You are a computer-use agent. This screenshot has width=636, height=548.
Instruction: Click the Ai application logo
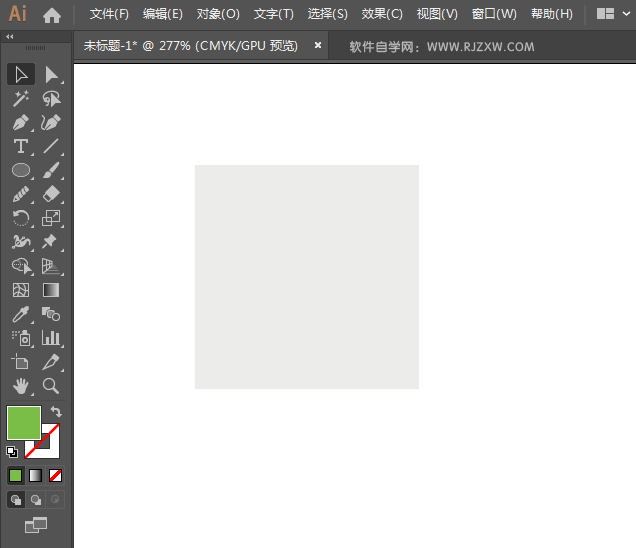pos(17,14)
